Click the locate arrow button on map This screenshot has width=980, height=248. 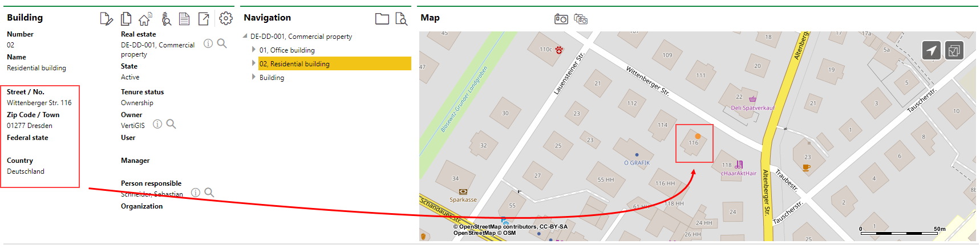tap(932, 50)
